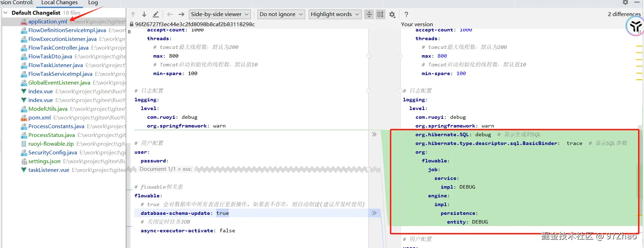Click 'entity: DEBUG' line in right pane
Screen dimensions: 644x248
pyautogui.click(x=467, y=222)
